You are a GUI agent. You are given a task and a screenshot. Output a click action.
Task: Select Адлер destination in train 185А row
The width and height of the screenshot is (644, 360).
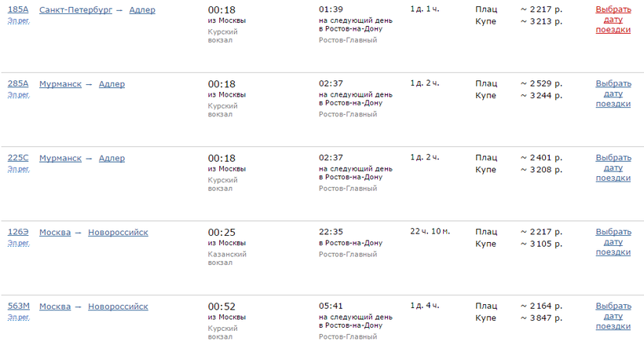pos(142,10)
